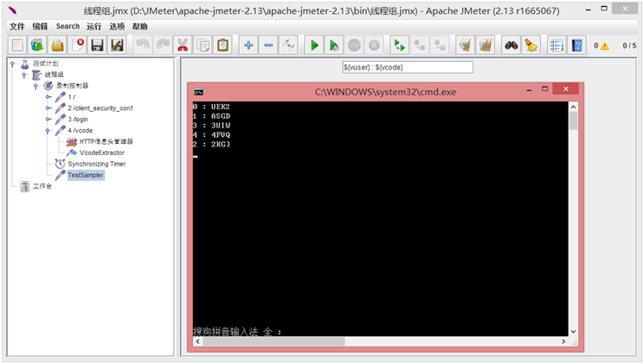The width and height of the screenshot is (644, 364).
Task: Click the Shutdown test icon
Action: 374,45
